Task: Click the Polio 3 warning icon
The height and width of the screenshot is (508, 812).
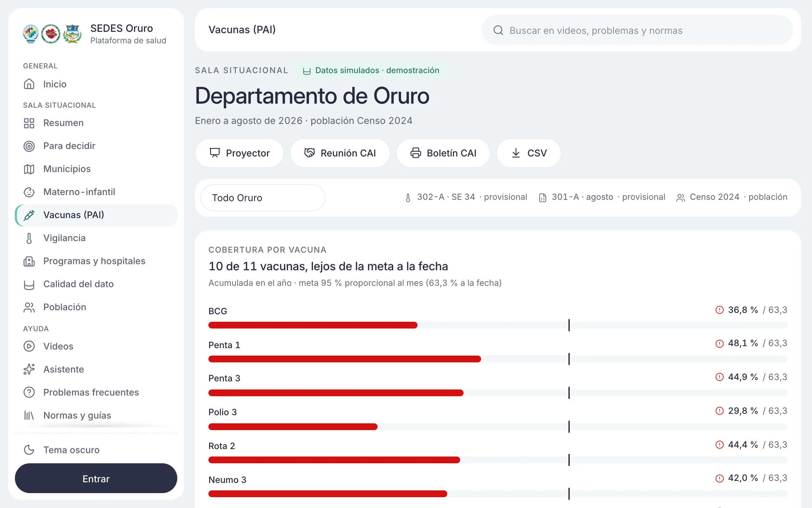Action: pyautogui.click(x=720, y=411)
